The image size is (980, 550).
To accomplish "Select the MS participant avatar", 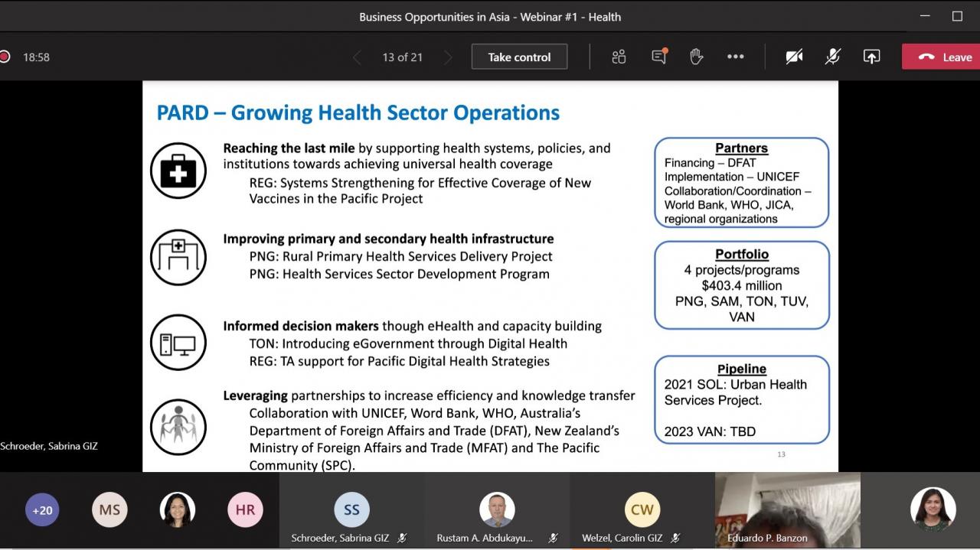I will click(109, 509).
